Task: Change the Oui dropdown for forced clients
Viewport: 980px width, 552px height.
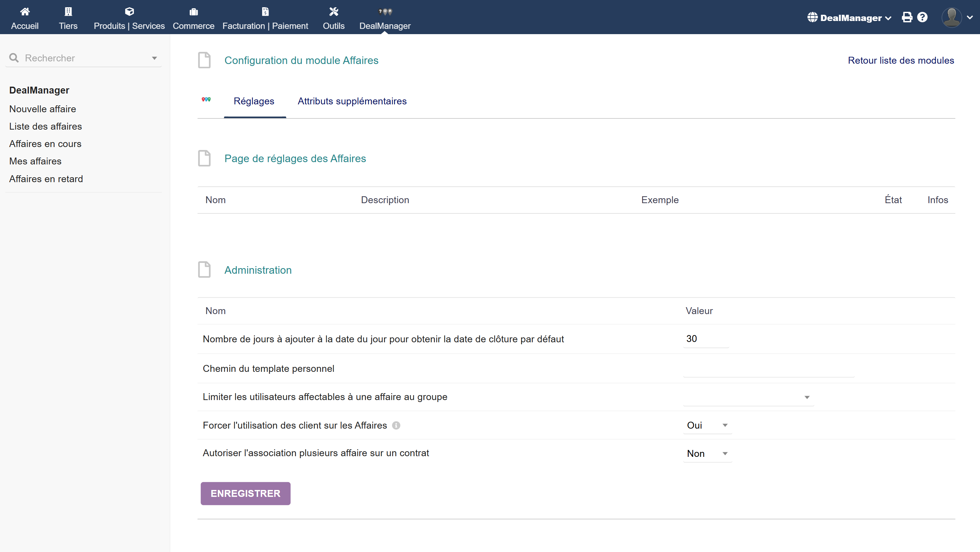Action: (x=707, y=425)
